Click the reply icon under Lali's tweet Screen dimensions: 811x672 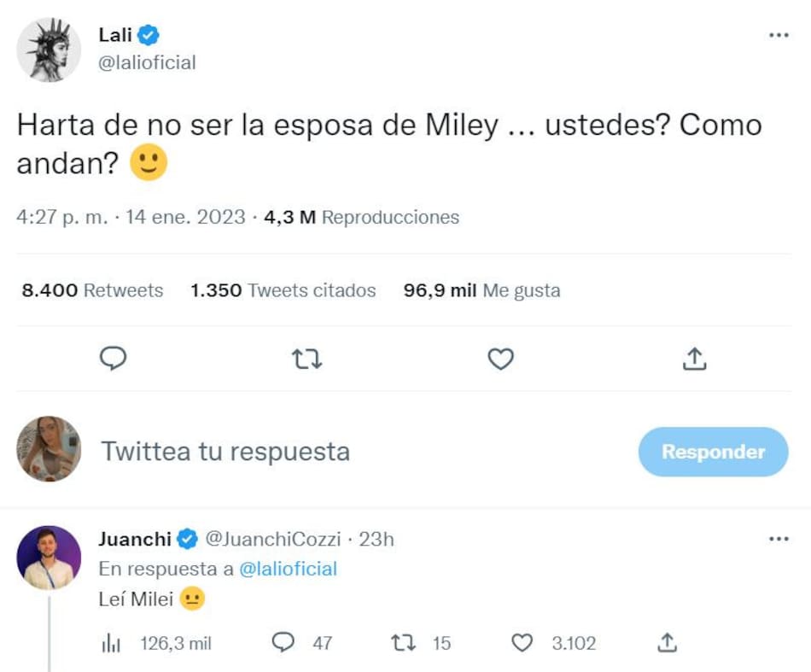click(x=114, y=359)
